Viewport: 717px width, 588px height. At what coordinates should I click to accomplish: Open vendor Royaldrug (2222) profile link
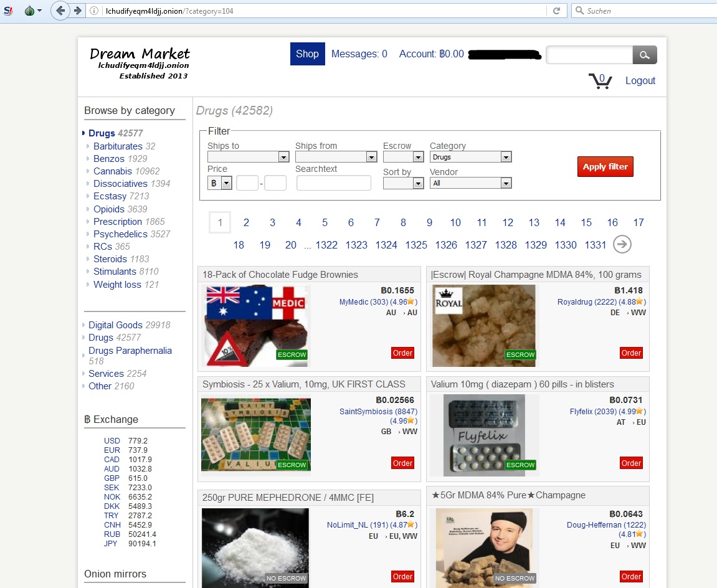(x=587, y=301)
